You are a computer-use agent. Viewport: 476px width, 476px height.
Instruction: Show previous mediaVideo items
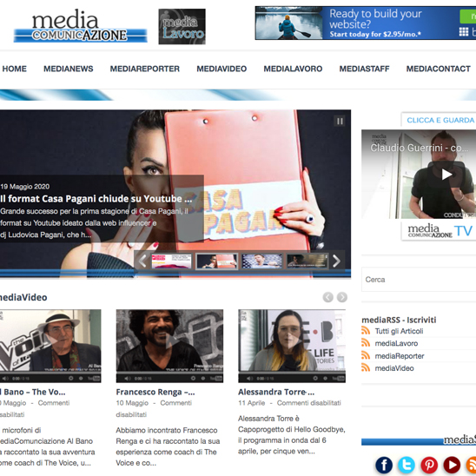point(327,297)
